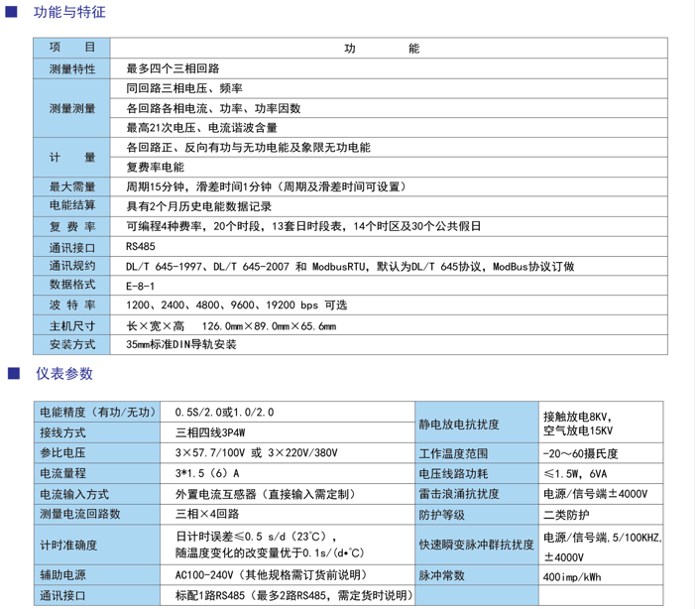Screen dimensions: 700x609
Task: Select text 外置电流互感器（直接输入需定制）
Action: click(265, 494)
